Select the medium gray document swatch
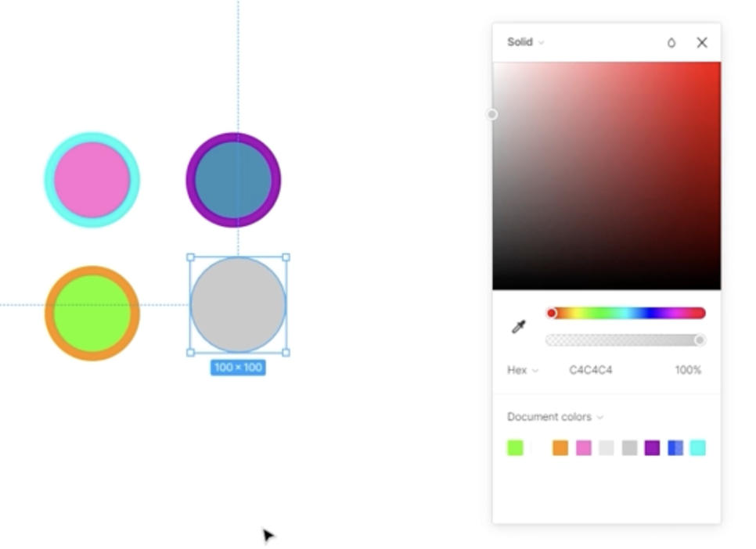 coord(629,448)
